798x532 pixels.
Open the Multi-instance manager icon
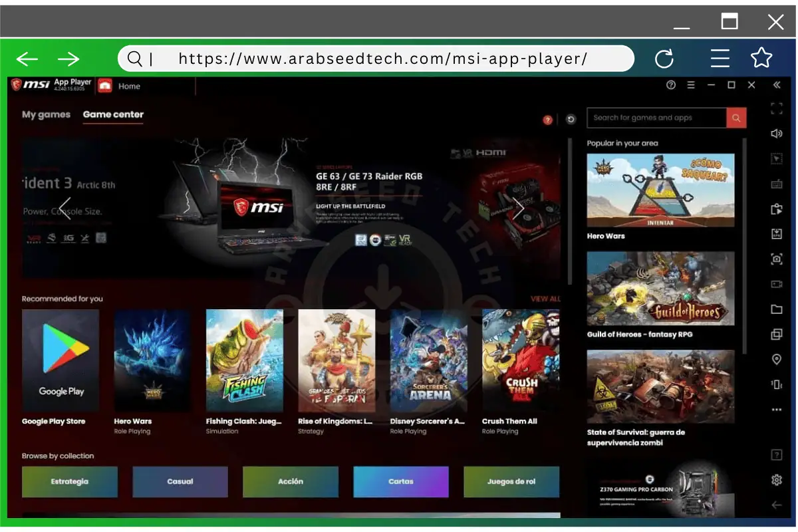point(776,334)
